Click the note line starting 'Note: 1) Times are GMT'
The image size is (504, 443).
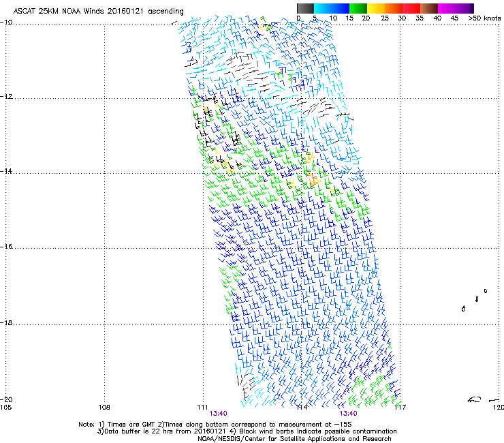215,425
